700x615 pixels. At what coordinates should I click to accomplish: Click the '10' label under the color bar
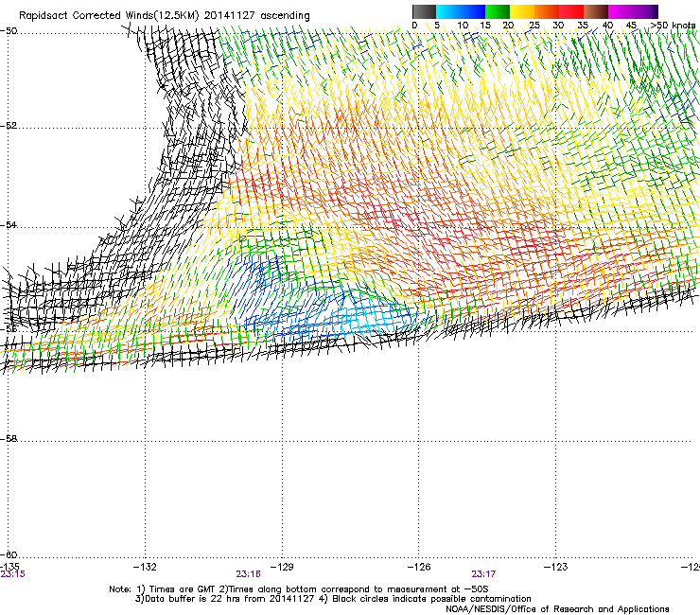tap(463, 26)
